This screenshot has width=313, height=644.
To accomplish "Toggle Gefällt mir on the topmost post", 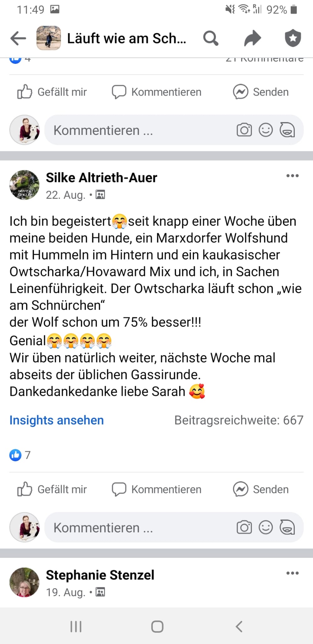I will pyautogui.click(x=52, y=92).
